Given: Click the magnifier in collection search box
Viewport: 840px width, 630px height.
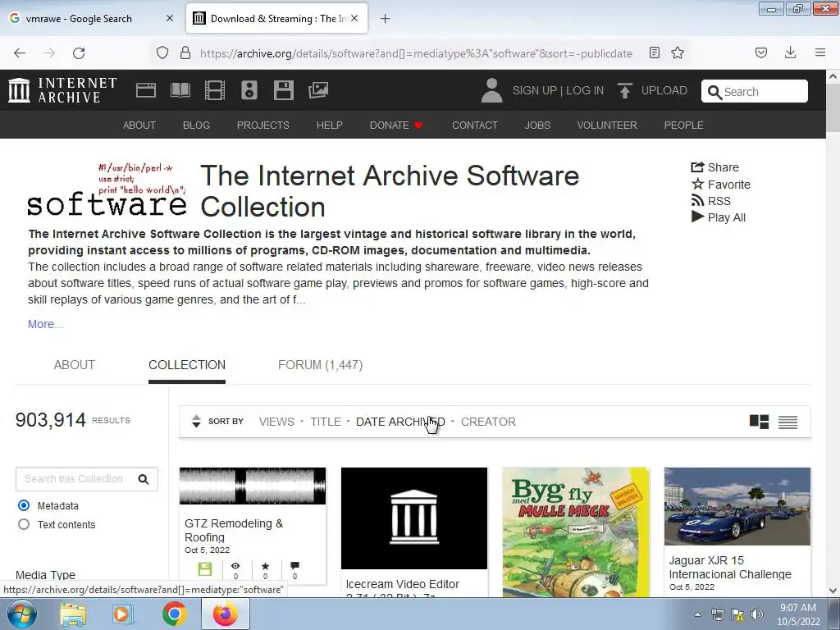Looking at the screenshot, I should 143,479.
